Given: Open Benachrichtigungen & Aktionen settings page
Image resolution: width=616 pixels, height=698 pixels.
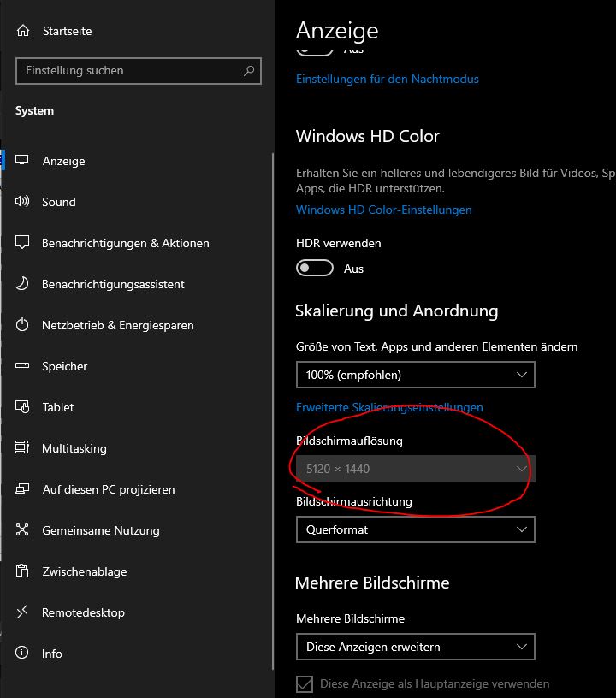Looking at the screenshot, I should [125, 243].
